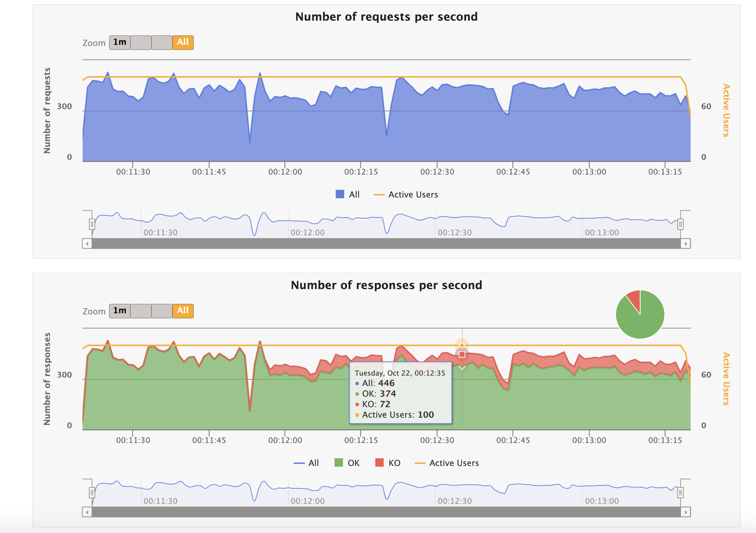756x533 pixels.
Task: Set responses chart zoom to 1m
Action: coord(120,311)
